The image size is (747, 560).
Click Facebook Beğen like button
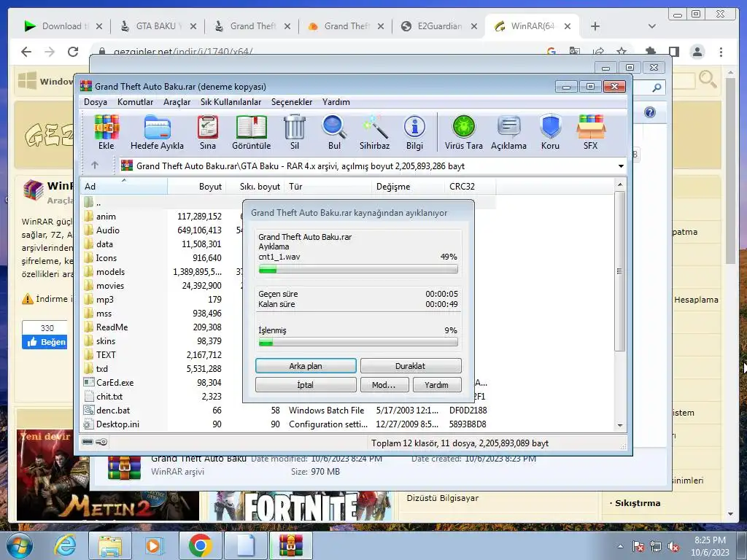coord(44,342)
